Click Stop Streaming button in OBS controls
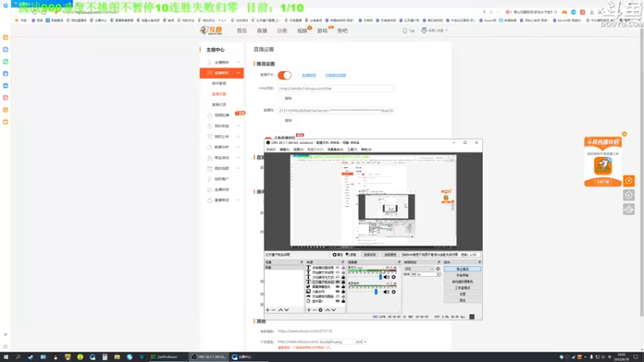 point(462,269)
